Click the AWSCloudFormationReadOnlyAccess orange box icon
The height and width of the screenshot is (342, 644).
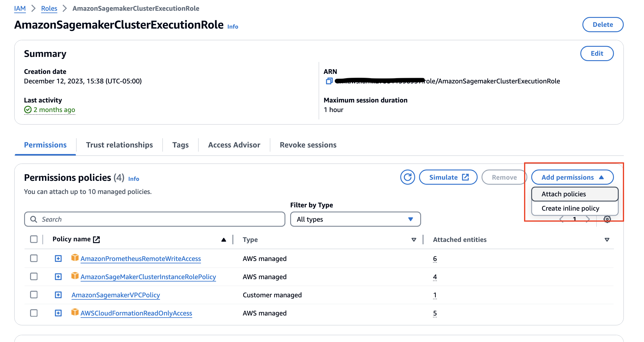click(x=75, y=313)
